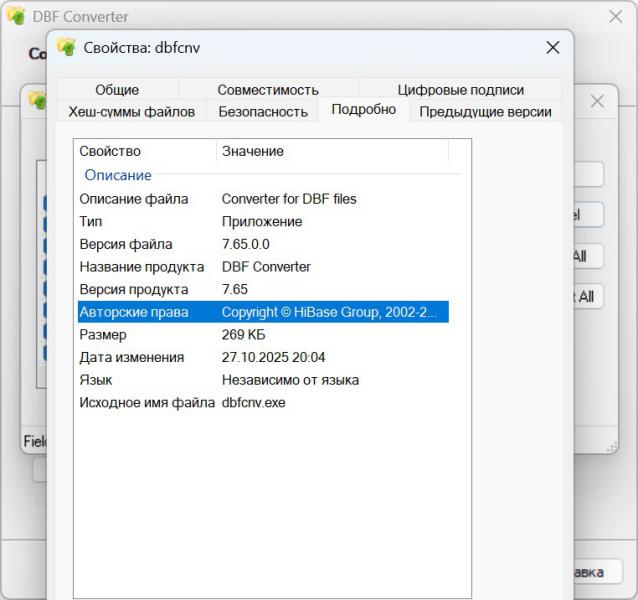
Task: Close the Свойства: dbfcnv dialog
Action: click(552, 47)
